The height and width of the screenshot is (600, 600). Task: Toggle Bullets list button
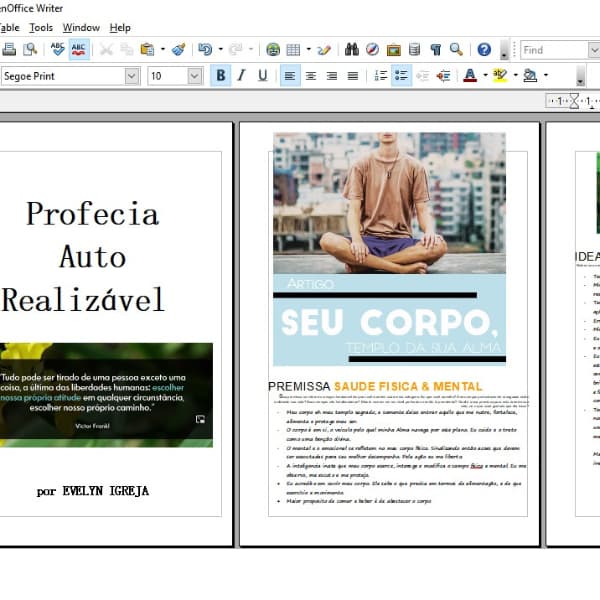401,75
